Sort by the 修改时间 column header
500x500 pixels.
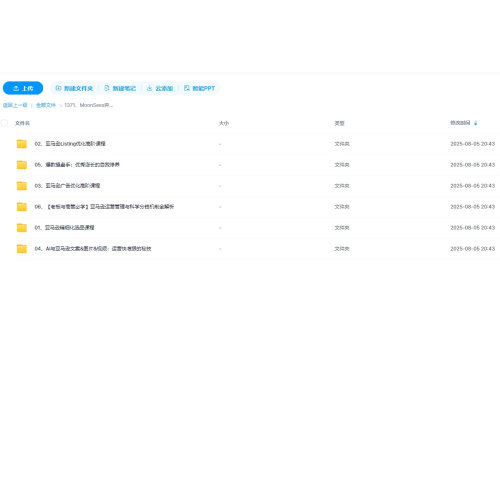click(460, 123)
